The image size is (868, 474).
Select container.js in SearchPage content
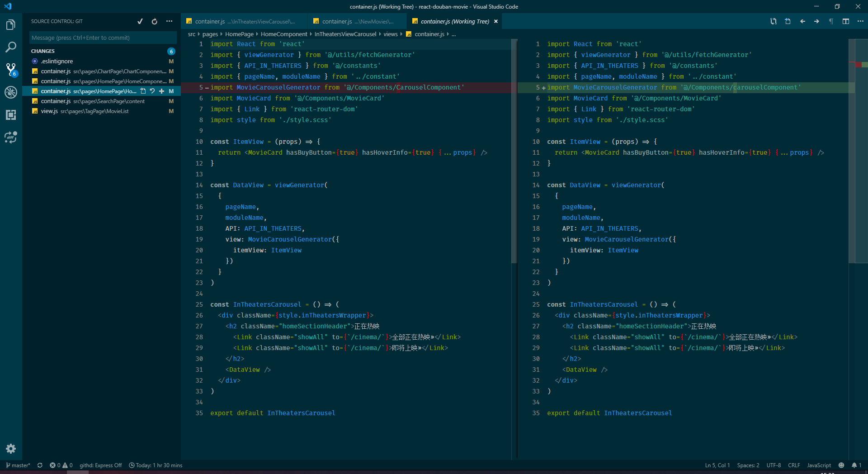(x=102, y=101)
